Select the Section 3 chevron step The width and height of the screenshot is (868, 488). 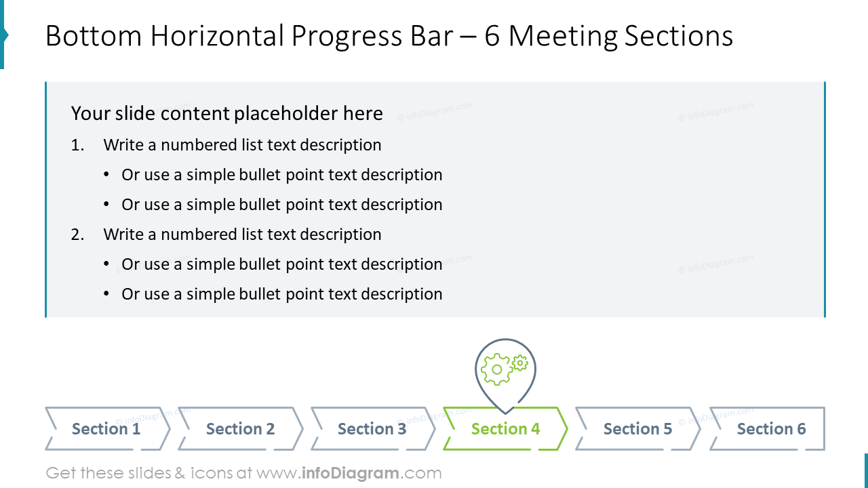pyautogui.click(x=372, y=428)
